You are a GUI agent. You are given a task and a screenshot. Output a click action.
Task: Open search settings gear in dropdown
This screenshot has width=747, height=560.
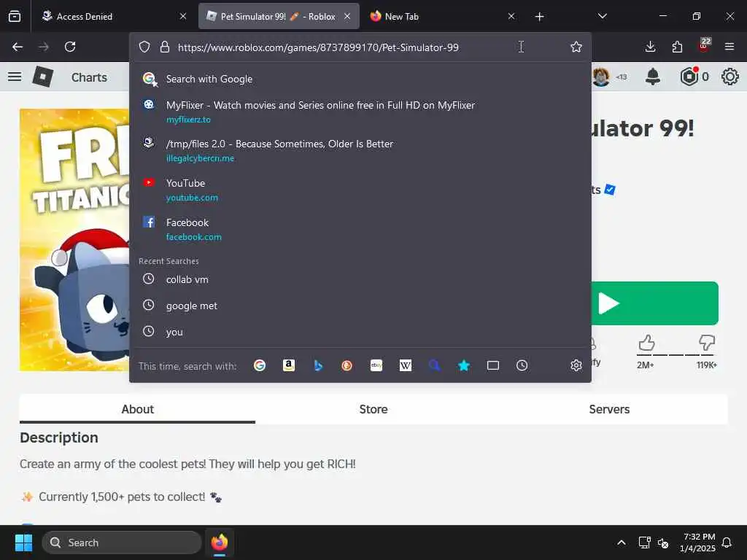pyautogui.click(x=576, y=365)
